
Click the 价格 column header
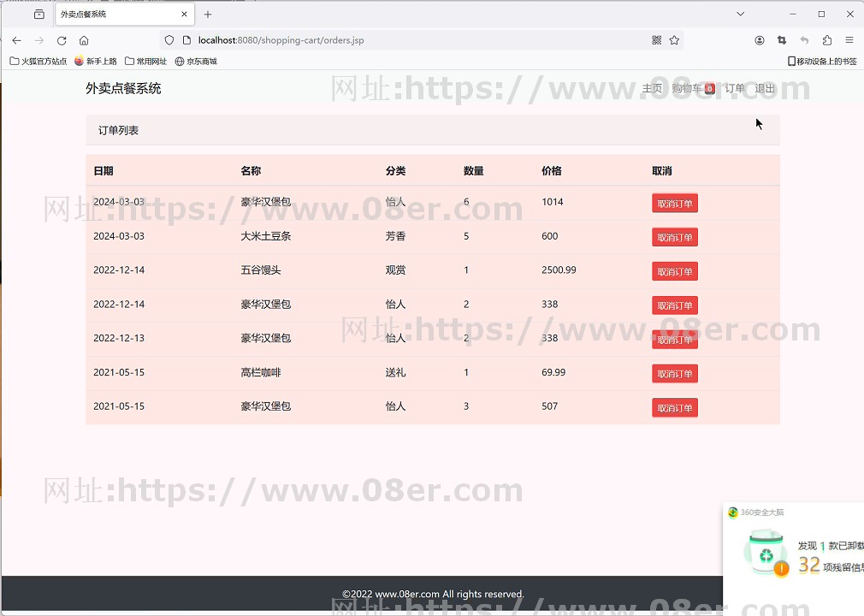(552, 171)
